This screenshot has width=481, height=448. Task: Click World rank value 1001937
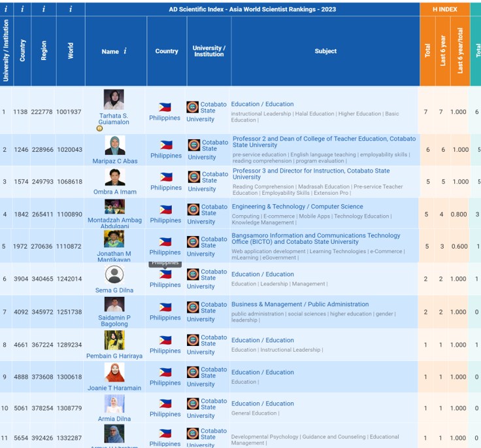(69, 112)
